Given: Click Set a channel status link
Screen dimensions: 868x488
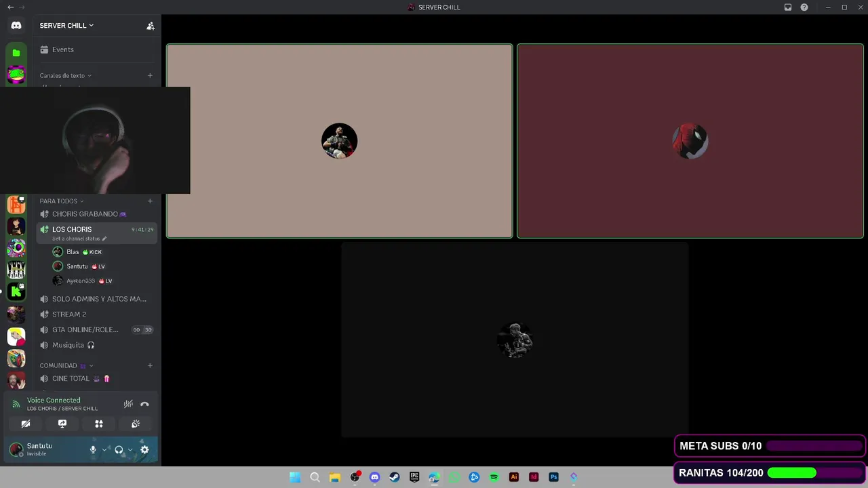Looking at the screenshot, I should click(79, 239).
